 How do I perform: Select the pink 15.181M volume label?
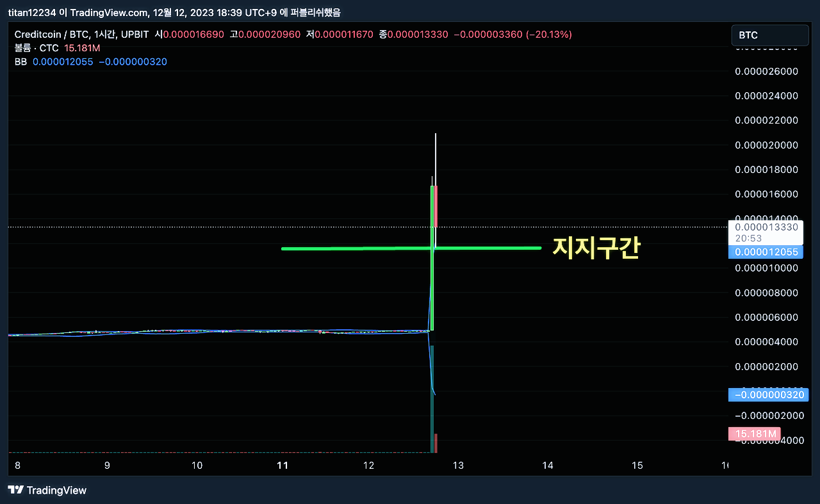(x=757, y=434)
